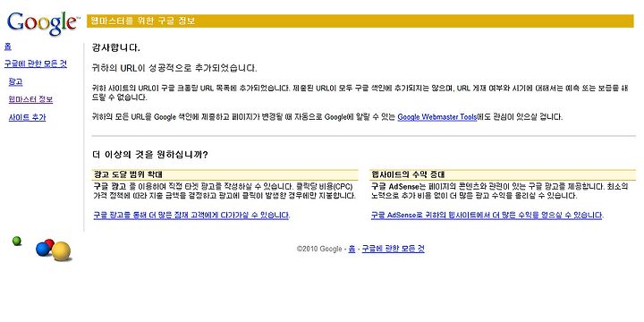Open 구글에 관한 모든 것 sidebar link

tap(35, 64)
